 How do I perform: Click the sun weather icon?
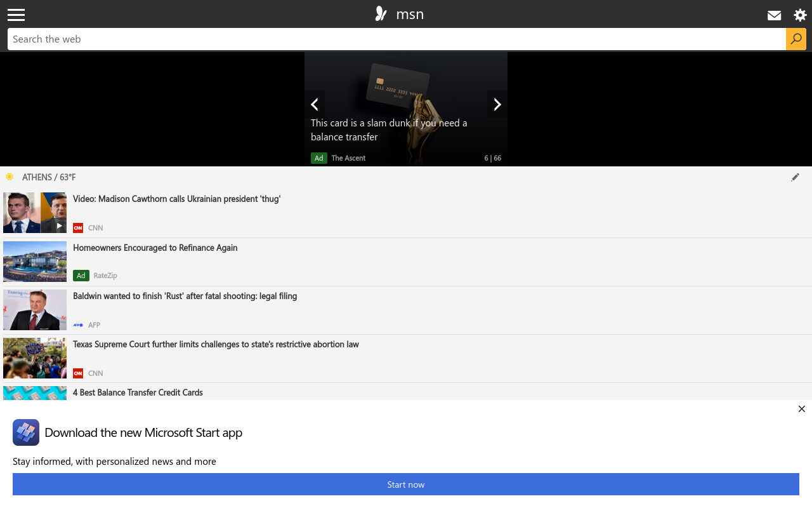10,177
